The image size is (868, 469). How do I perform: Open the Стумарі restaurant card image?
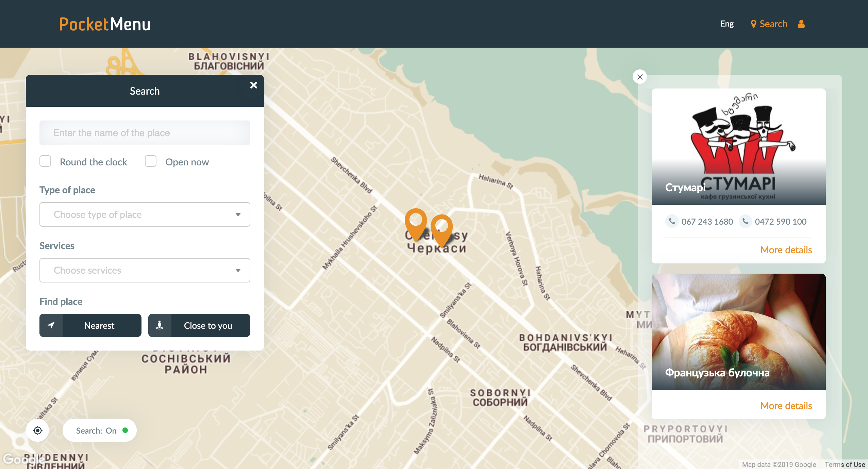(x=739, y=147)
